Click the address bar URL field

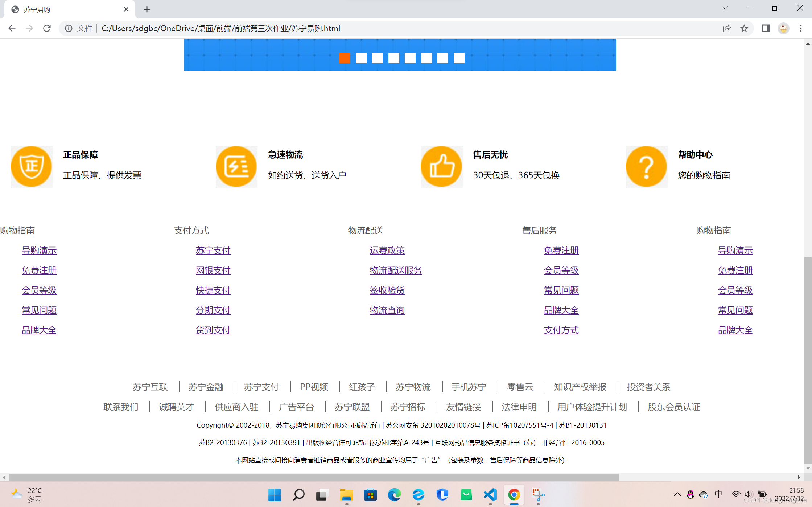click(x=406, y=28)
